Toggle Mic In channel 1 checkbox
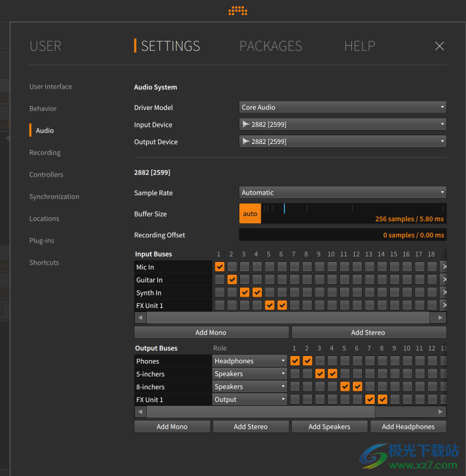 [219, 267]
